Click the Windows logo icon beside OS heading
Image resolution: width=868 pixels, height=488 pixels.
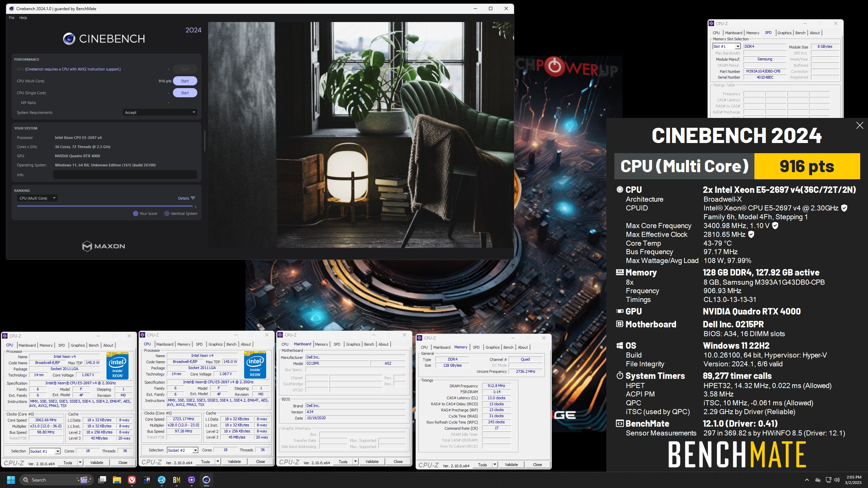[620, 346]
